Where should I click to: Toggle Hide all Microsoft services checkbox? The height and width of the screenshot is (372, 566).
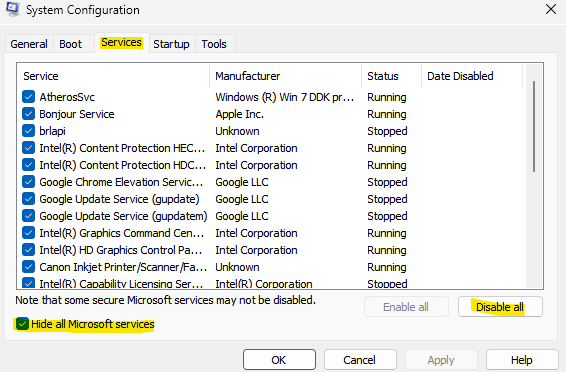tap(22, 324)
